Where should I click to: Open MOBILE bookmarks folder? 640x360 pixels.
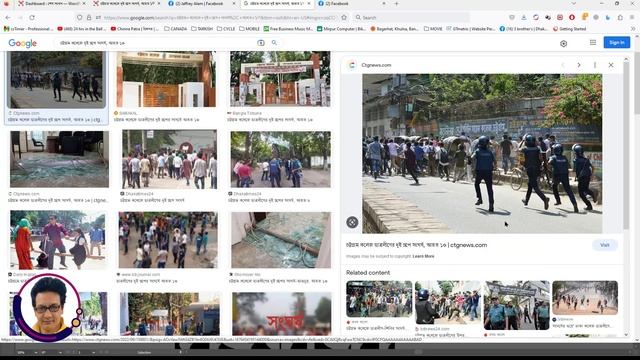[249, 29]
